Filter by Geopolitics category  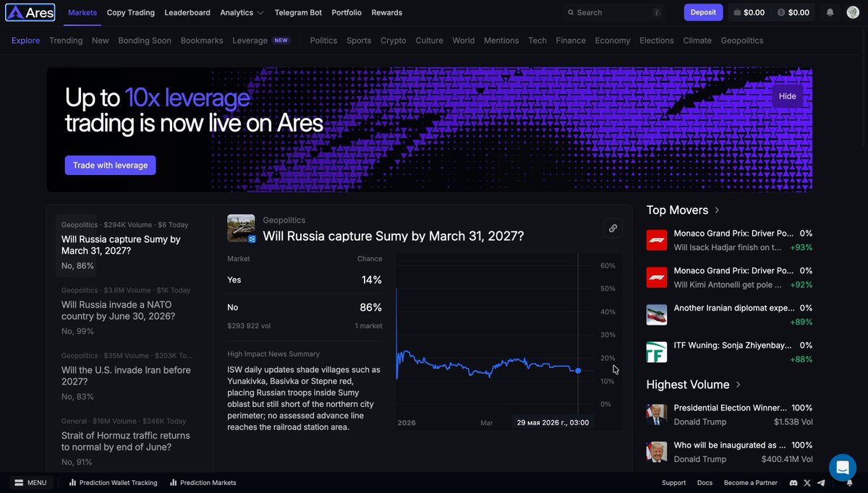[742, 40]
